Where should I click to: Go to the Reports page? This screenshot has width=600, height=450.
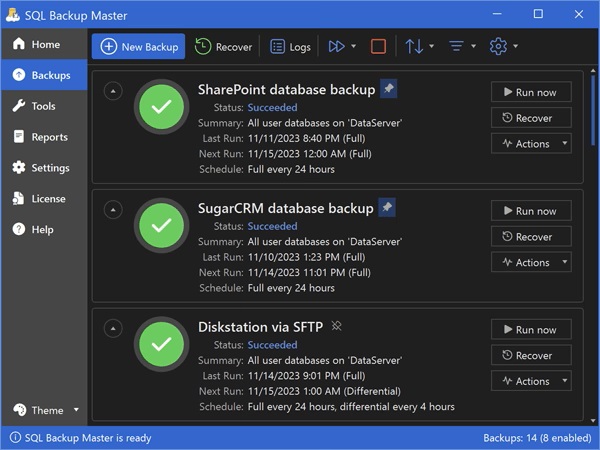[44, 137]
